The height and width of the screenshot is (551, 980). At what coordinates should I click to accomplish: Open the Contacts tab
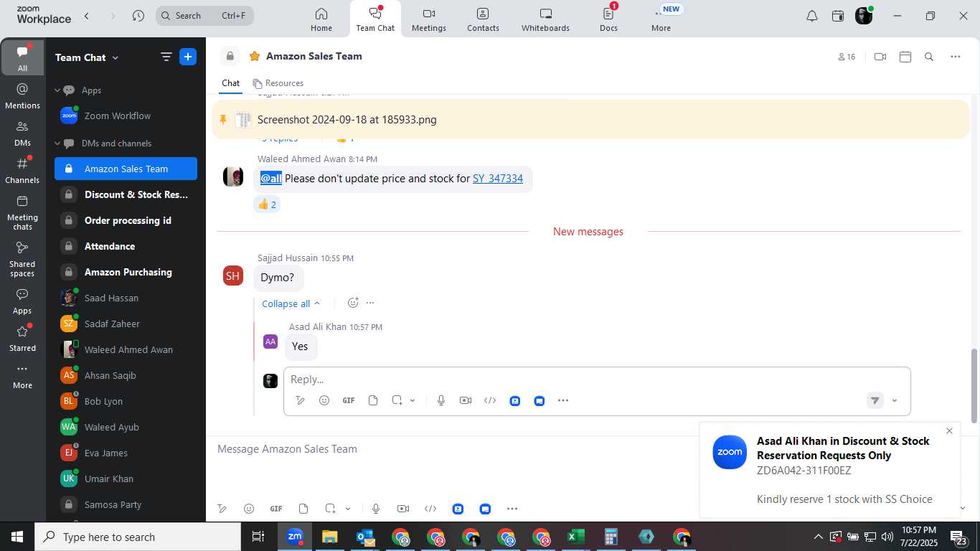point(483,19)
